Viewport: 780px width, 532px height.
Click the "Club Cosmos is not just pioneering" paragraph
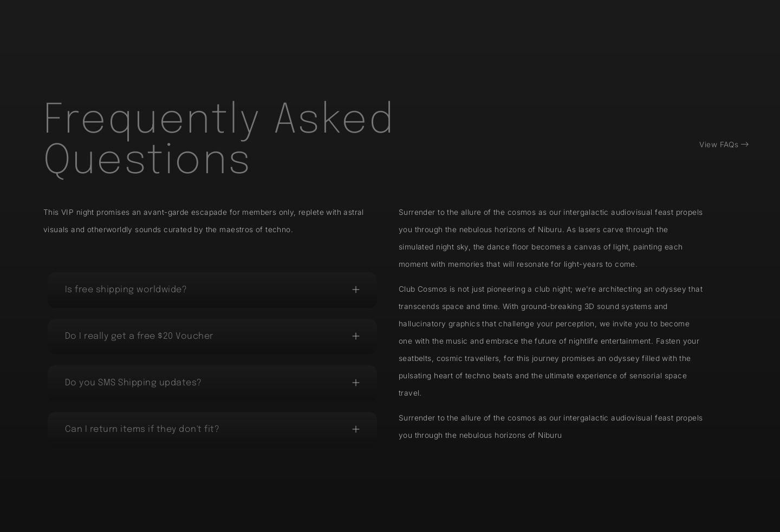[x=550, y=341]
